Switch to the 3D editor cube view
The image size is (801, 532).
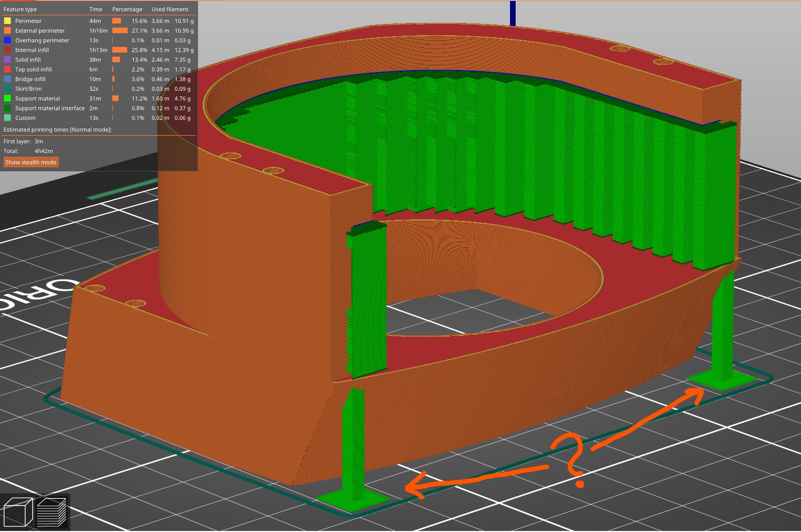pos(18,512)
